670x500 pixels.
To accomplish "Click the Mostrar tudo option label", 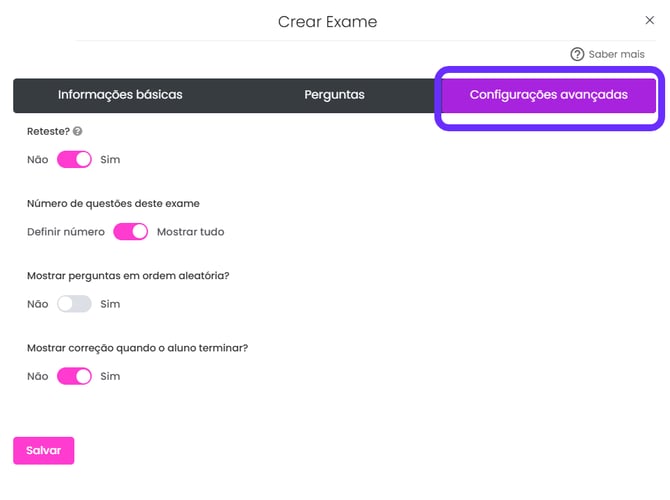I will (x=191, y=232).
